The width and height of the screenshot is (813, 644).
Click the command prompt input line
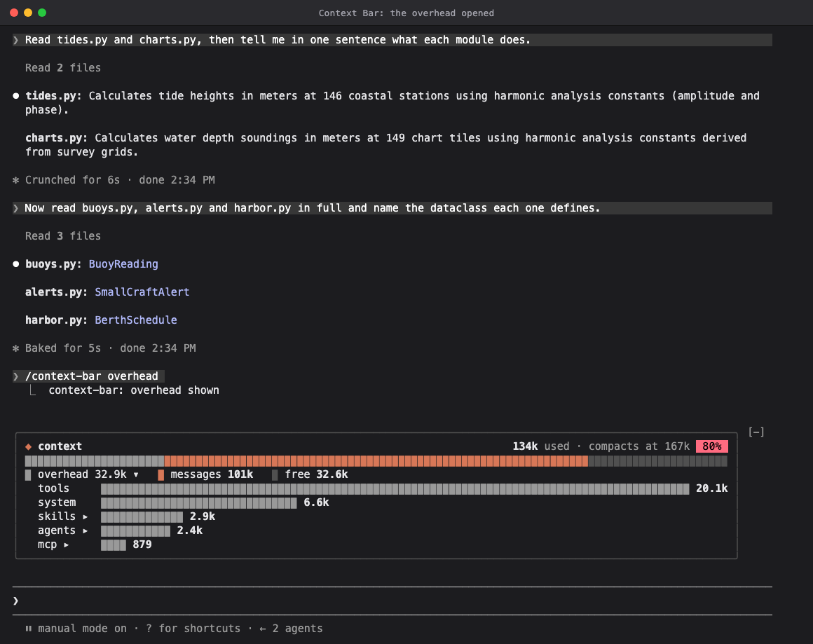tap(392, 601)
